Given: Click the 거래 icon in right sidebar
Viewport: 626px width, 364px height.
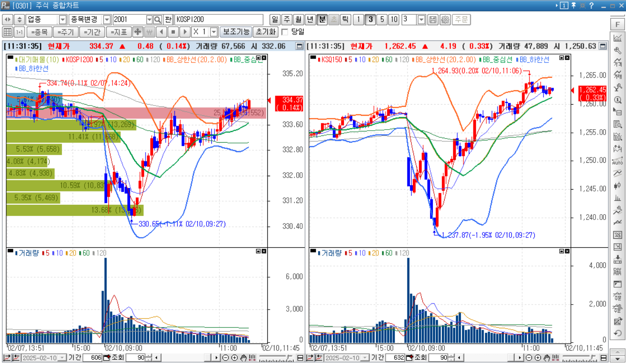Looking at the screenshot, I should point(617,75).
